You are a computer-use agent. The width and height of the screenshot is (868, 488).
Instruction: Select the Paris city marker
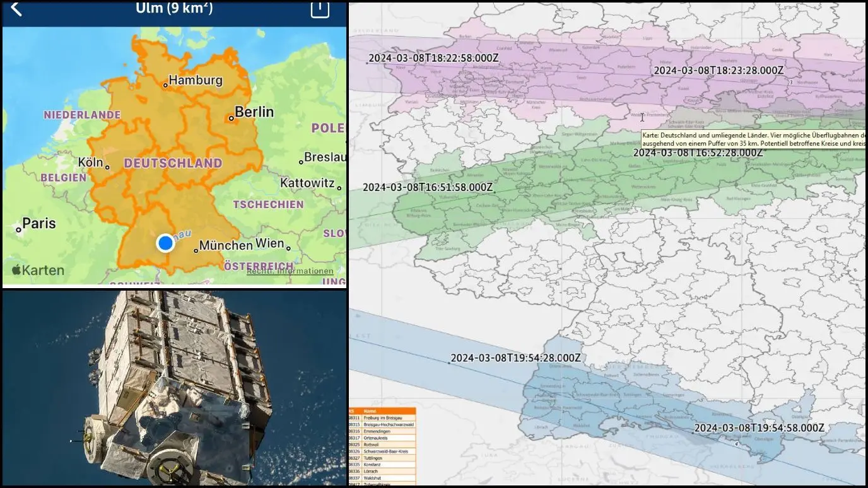coord(19,229)
